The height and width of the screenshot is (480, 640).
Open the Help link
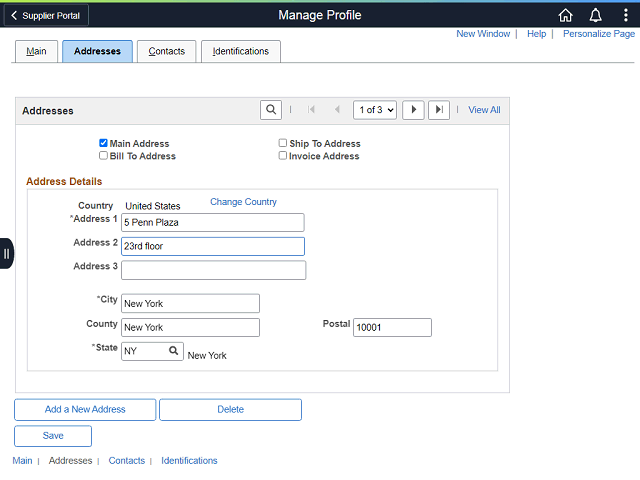coord(536,34)
